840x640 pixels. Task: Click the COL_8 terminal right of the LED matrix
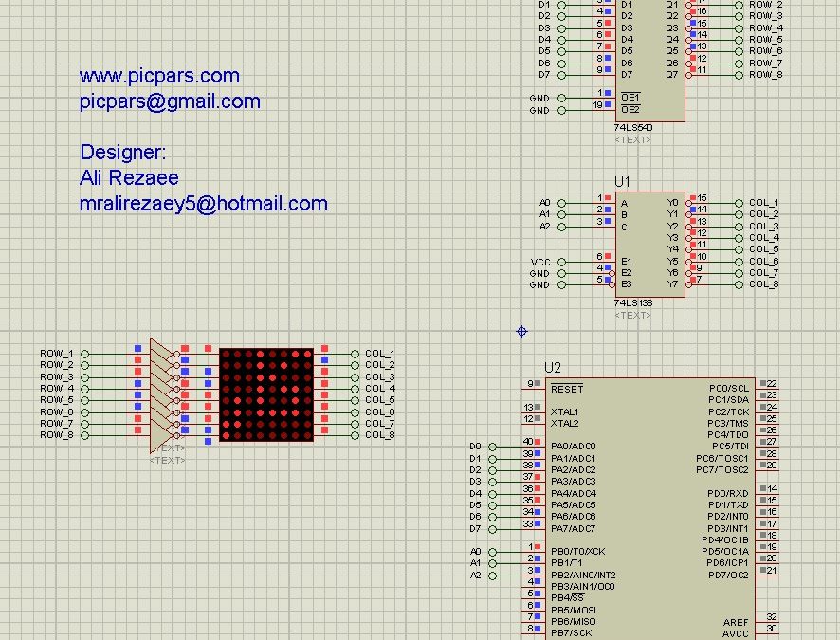(x=355, y=435)
